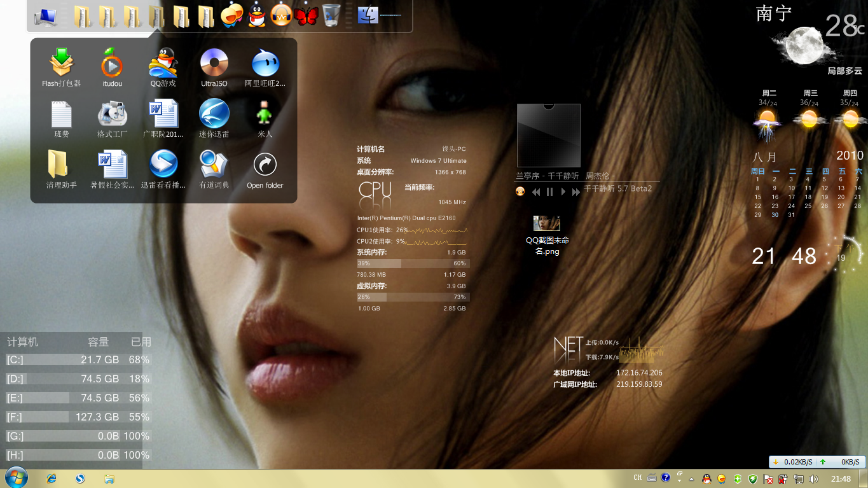Launch Internet Explorer from the taskbar

[x=52, y=478]
